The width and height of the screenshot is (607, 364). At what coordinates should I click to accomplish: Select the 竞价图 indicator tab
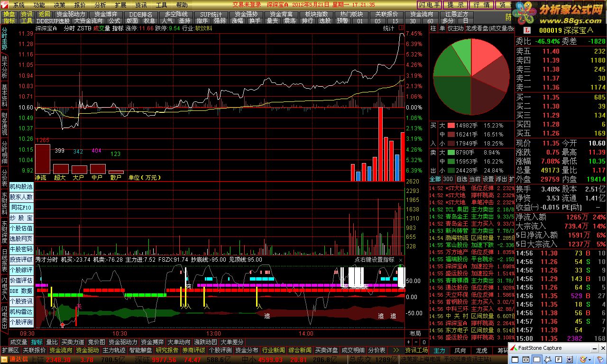(97, 342)
